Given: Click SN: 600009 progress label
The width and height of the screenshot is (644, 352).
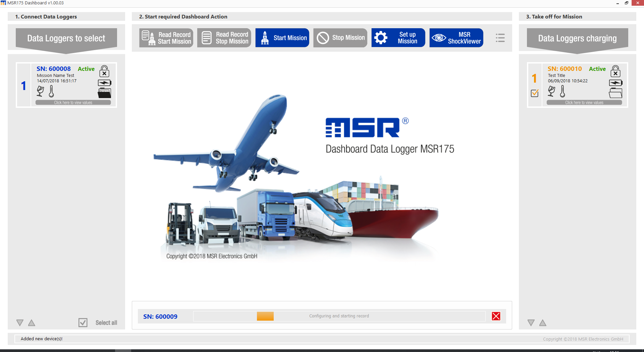Looking at the screenshot, I should (x=160, y=316).
